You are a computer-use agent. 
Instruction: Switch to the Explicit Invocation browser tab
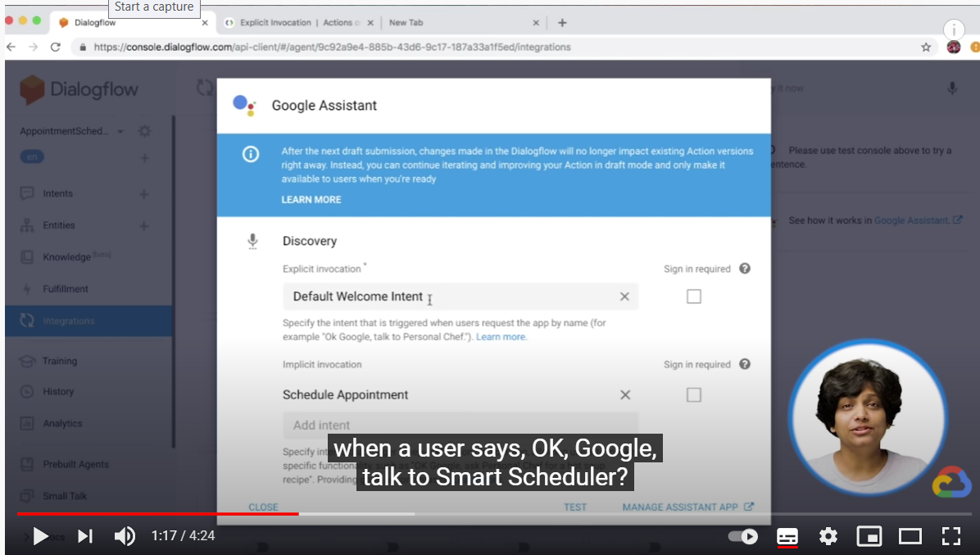click(299, 22)
